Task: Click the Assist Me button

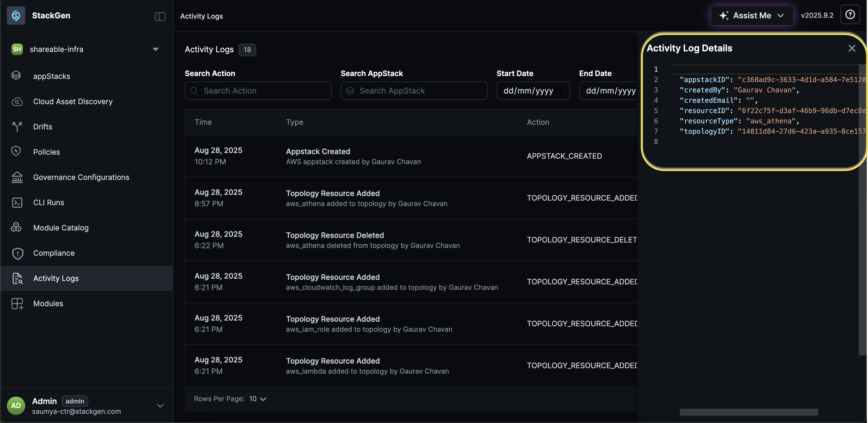Action: coord(752,15)
